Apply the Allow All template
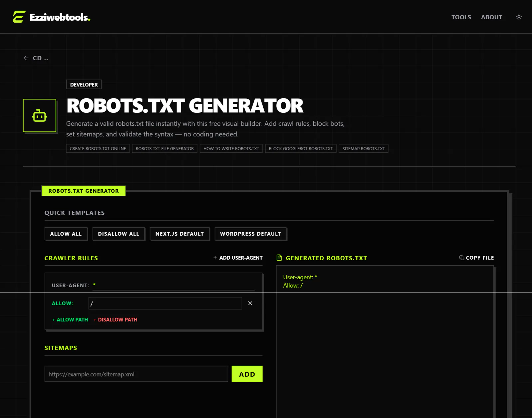 click(66, 234)
